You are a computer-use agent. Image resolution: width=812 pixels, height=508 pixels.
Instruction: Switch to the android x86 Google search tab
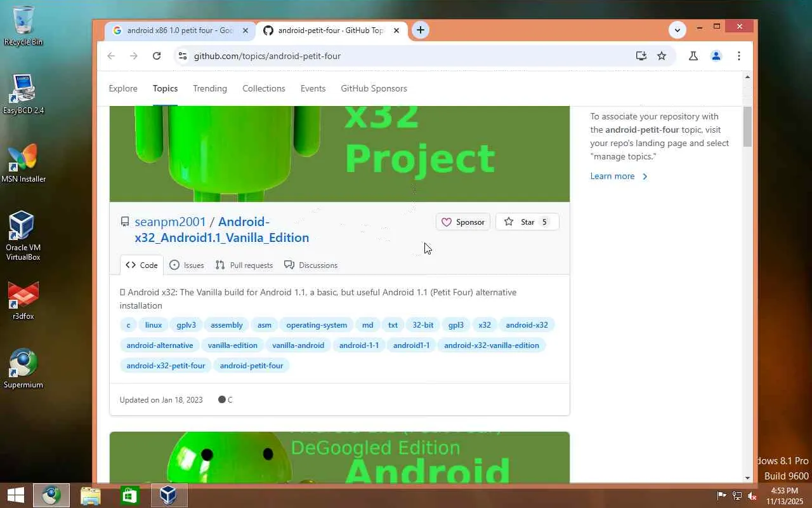(x=180, y=30)
